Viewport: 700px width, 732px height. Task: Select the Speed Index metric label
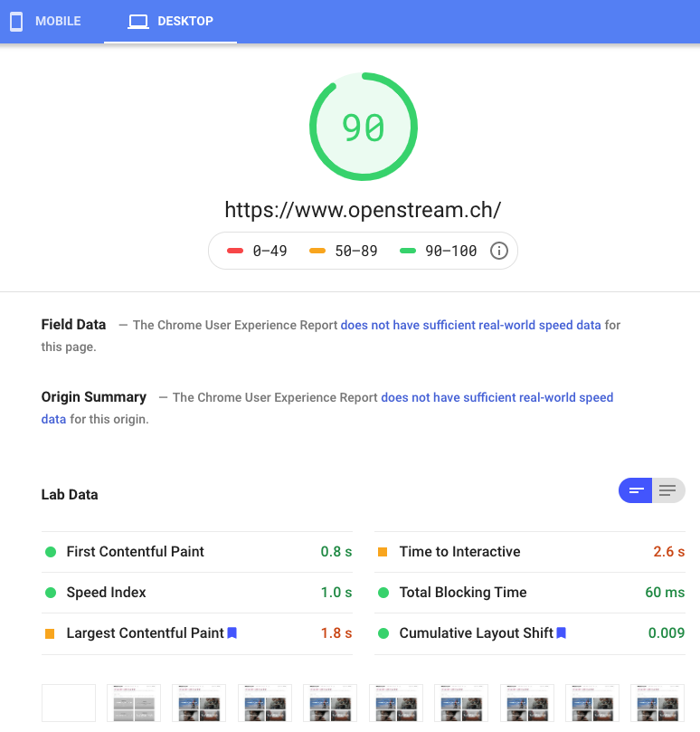pos(106,592)
